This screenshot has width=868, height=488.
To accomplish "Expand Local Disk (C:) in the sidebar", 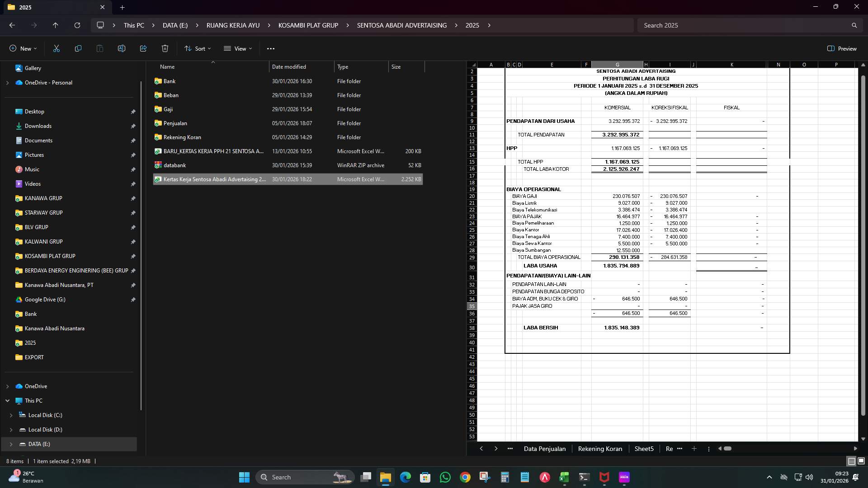I will (x=12, y=415).
